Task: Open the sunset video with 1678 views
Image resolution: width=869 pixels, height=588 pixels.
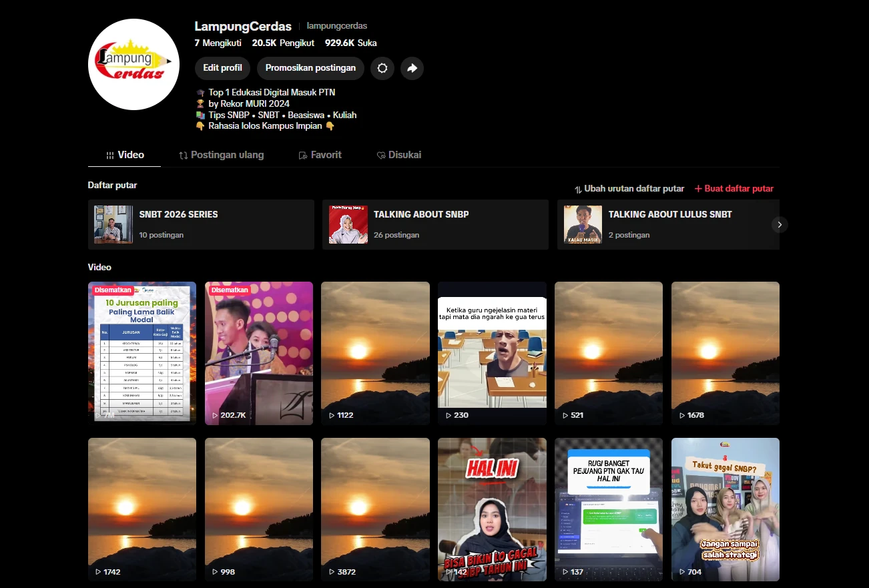Action: coord(726,353)
